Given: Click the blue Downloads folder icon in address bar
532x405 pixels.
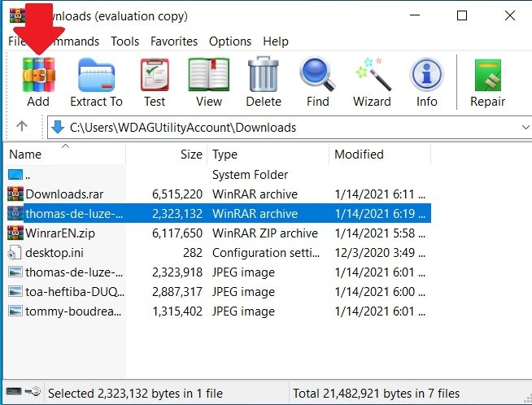Looking at the screenshot, I should tap(58, 127).
